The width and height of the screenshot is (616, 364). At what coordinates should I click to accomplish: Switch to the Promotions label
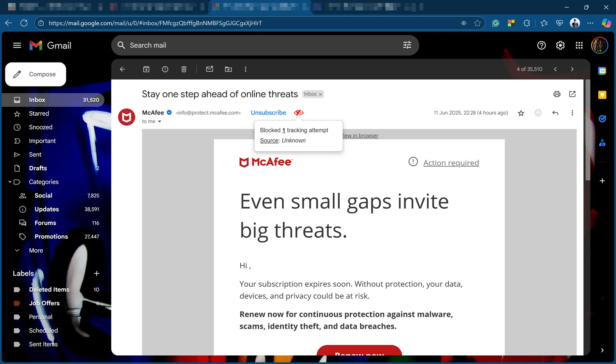(51, 236)
